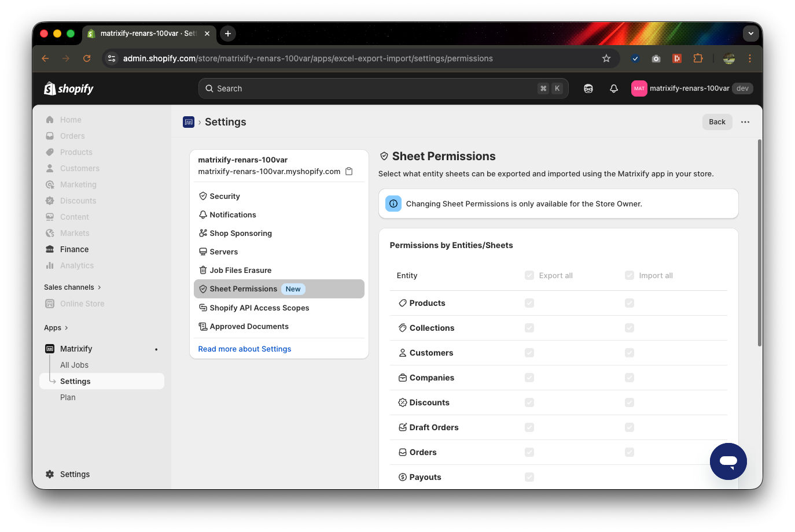Viewport: 795px width, 532px height.
Task: Toggle export checkbox for Products row
Action: 529,303
